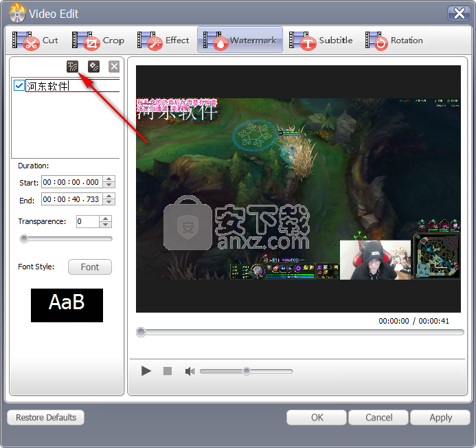Click the Cancel button

(x=378, y=417)
